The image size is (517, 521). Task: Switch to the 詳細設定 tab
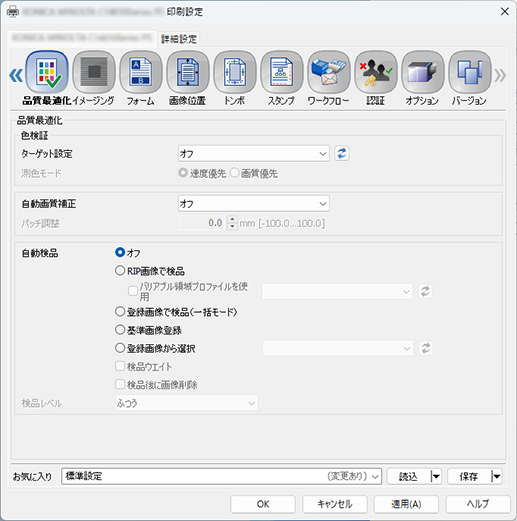179,39
